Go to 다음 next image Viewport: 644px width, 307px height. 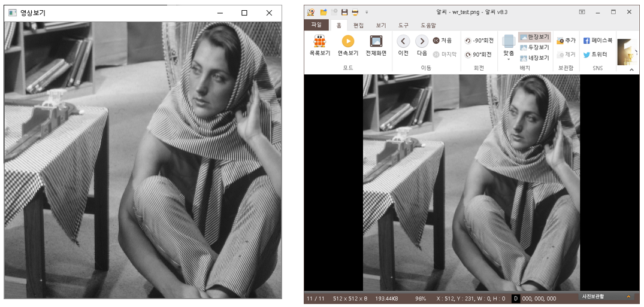click(422, 45)
